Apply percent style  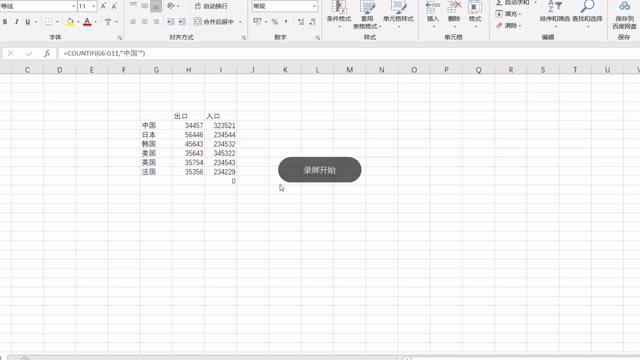275,22
